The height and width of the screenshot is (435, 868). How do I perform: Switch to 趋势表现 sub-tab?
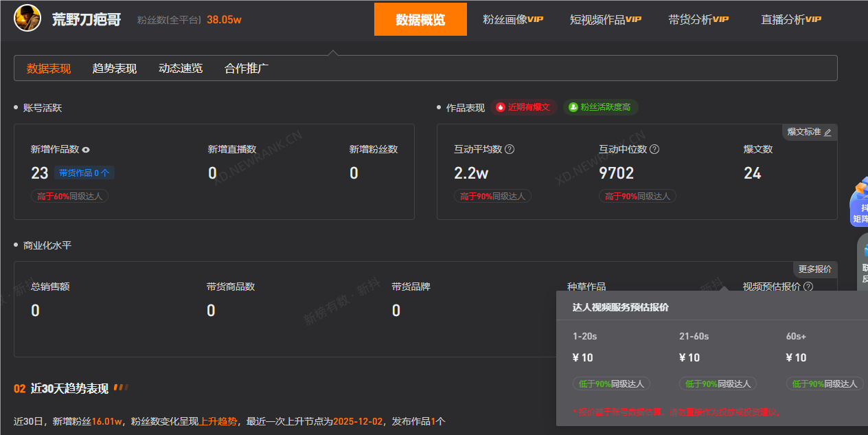click(115, 69)
